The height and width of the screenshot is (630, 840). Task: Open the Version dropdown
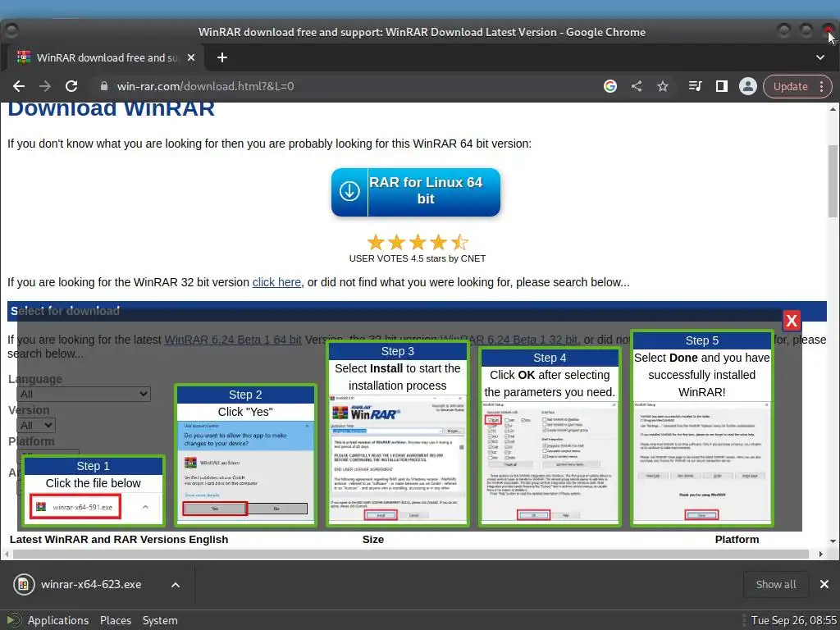pyautogui.click(x=36, y=426)
